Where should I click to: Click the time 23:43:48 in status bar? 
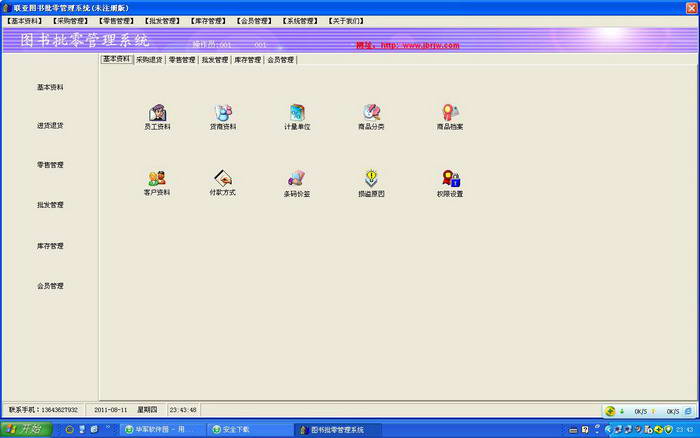(x=183, y=409)
